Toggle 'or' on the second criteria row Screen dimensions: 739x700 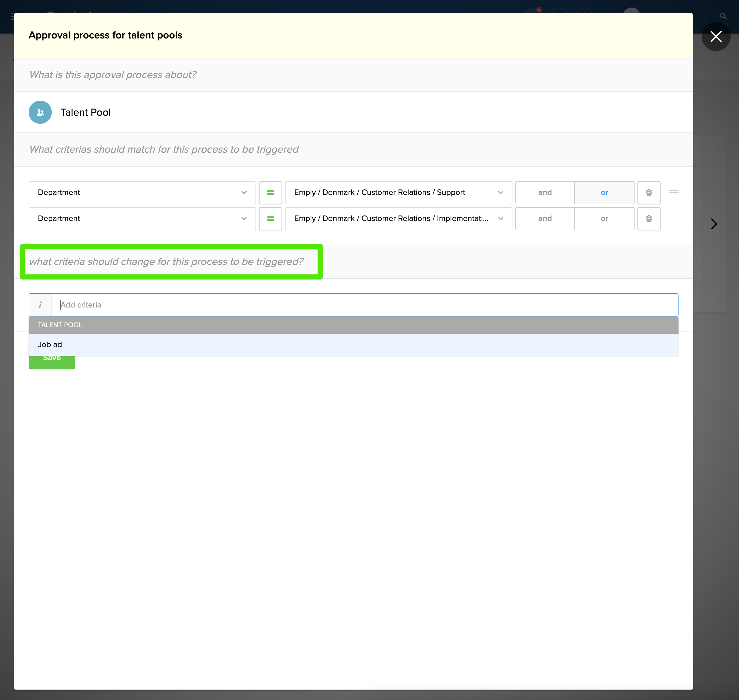pyautogui.click(x=604, y=219)
